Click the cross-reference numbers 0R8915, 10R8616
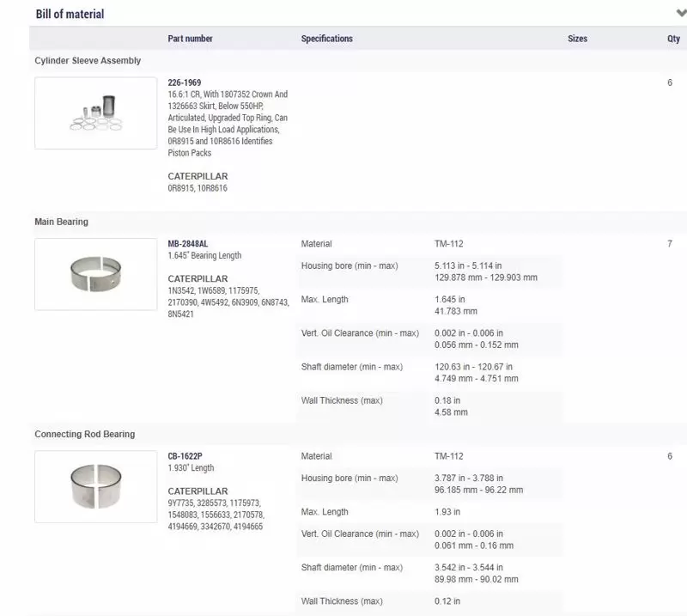Viewport: 687px width, 616px height. pos(198,188)
